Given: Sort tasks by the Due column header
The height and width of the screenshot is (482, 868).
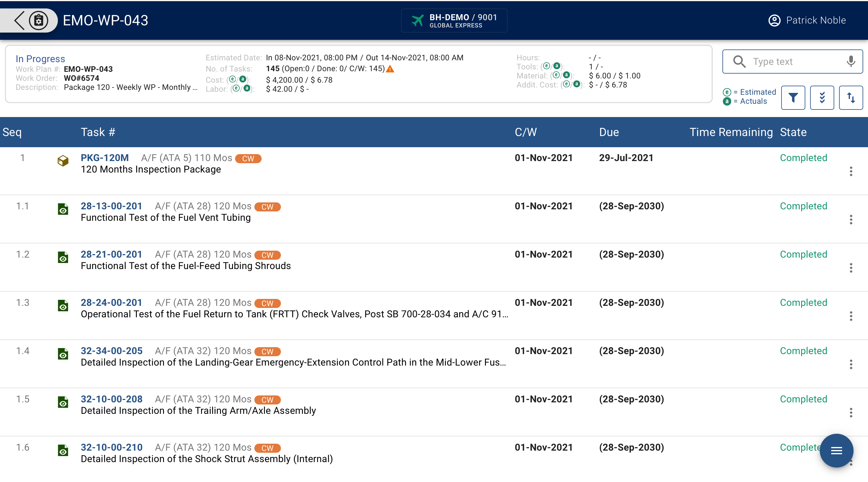Looking at the screenshot, I should [609, 132].
